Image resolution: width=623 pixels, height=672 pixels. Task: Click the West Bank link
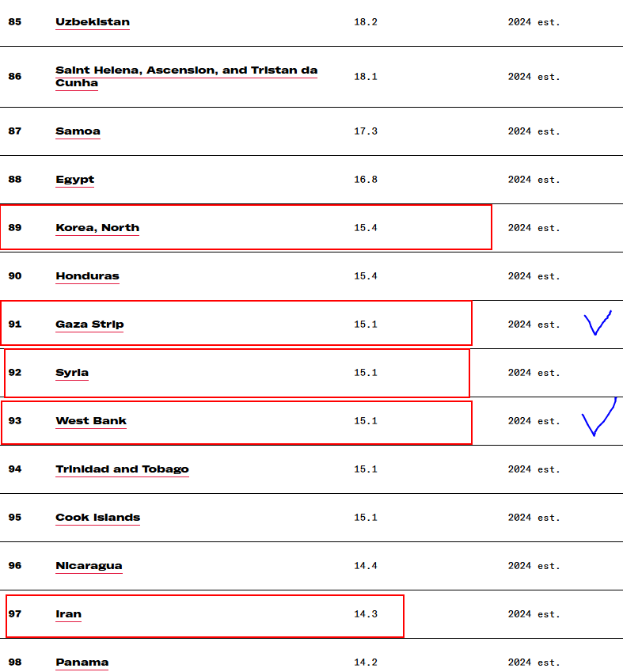pos(91,421)
